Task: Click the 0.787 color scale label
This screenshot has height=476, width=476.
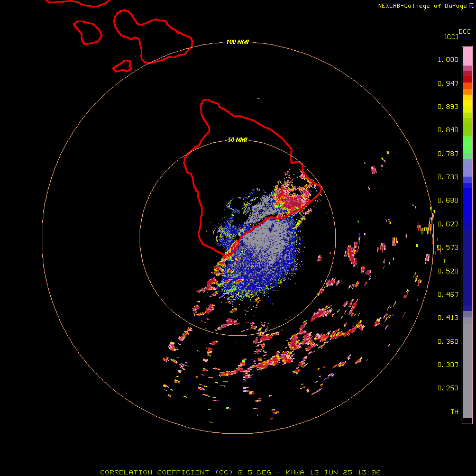Action: tap(448, 153)
